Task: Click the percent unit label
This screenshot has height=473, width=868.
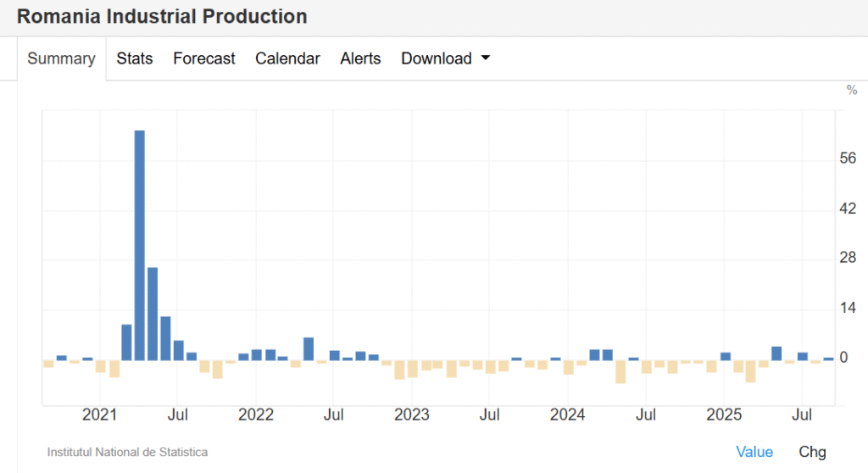Action: click(x=851, y=91)
